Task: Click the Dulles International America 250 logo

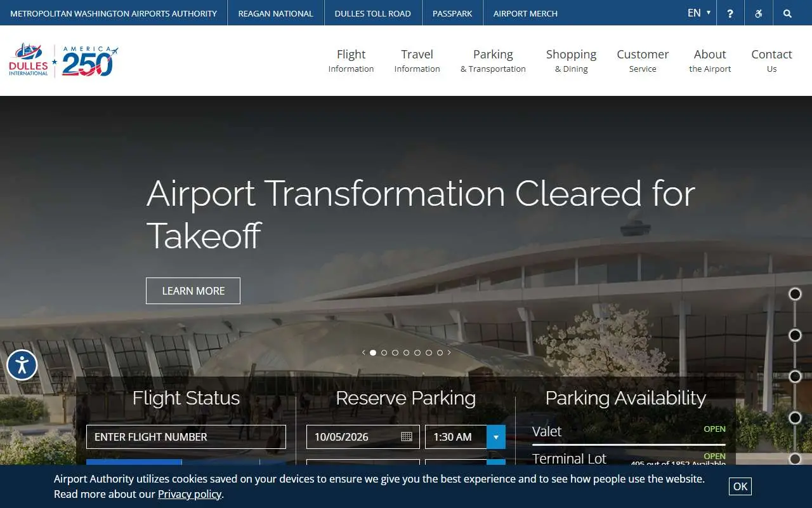Action: (x=63, y=61)
